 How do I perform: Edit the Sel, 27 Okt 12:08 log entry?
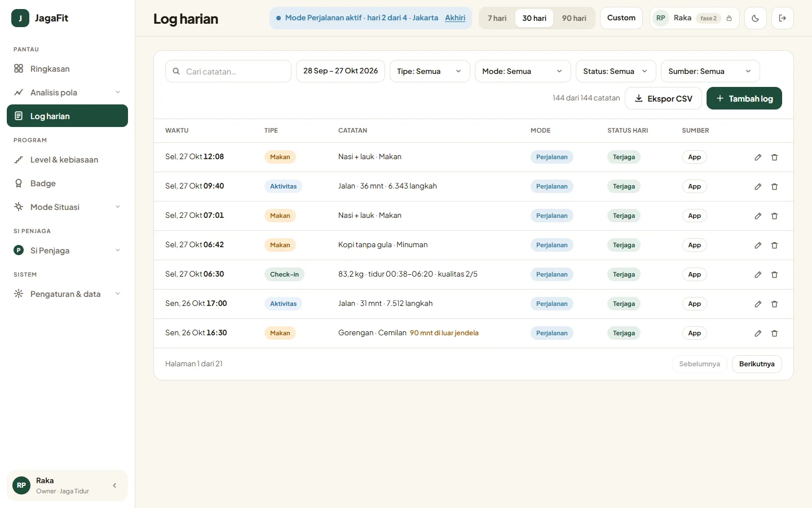[758, 157]
